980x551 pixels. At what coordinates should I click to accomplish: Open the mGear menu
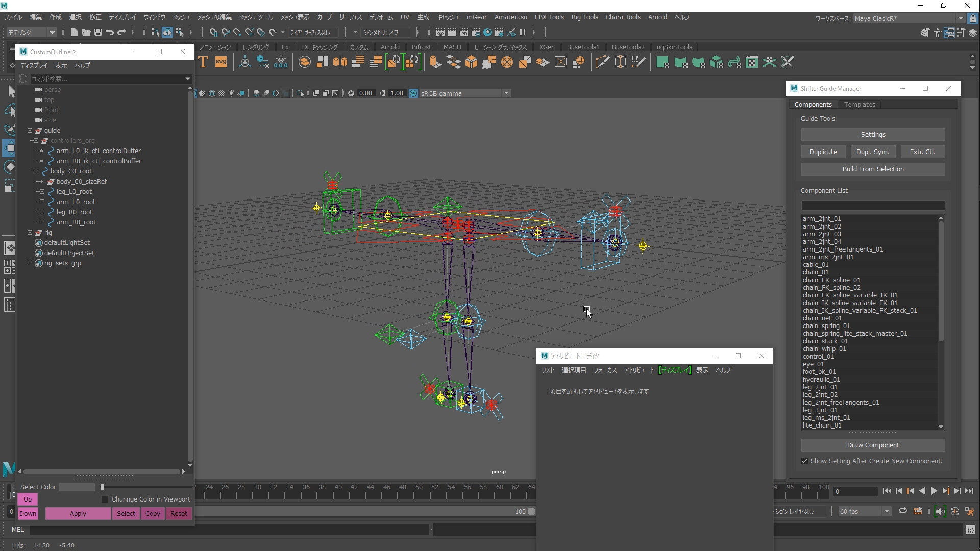[x=476, y=17]
